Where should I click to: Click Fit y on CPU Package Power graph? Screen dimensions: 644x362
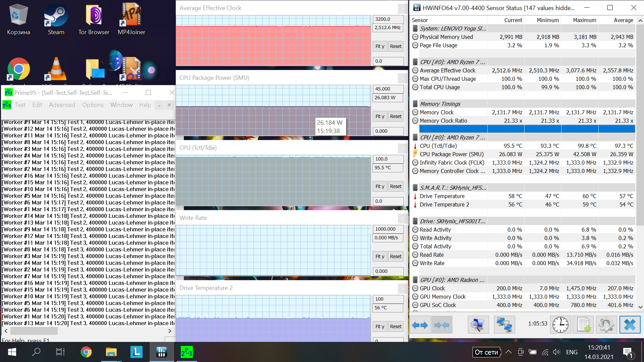click(x=380, y=116)
